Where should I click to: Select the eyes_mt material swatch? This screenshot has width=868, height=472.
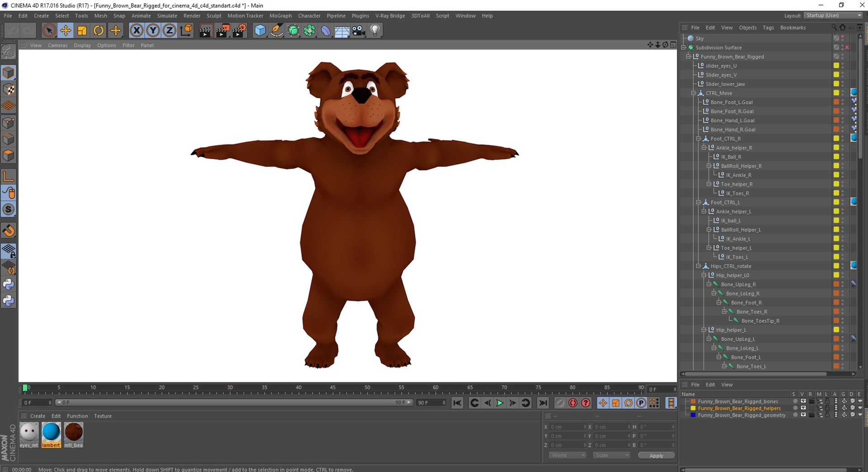click(x=29, y=434)
